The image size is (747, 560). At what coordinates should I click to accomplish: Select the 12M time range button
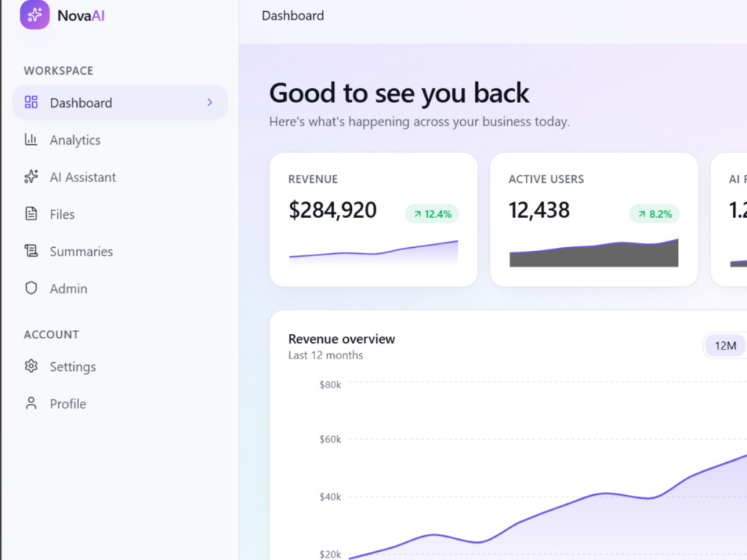coord(725,346)
